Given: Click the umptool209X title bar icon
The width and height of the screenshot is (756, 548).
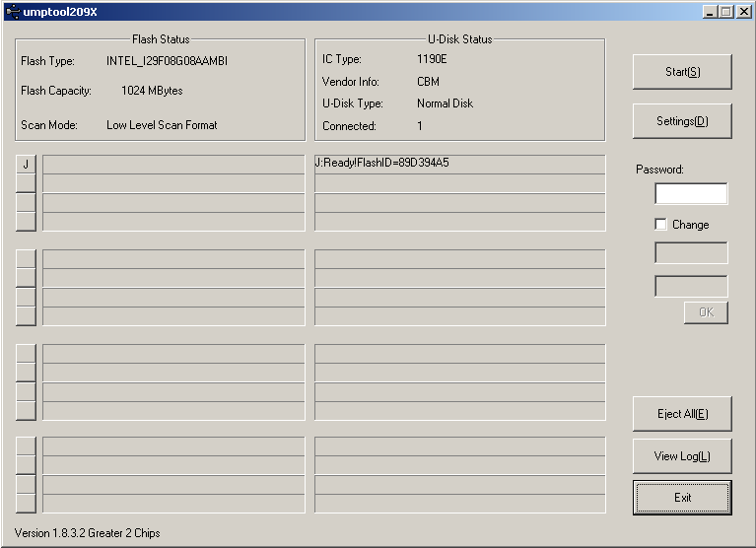Looking at the screenshot, I should (13, 12).
